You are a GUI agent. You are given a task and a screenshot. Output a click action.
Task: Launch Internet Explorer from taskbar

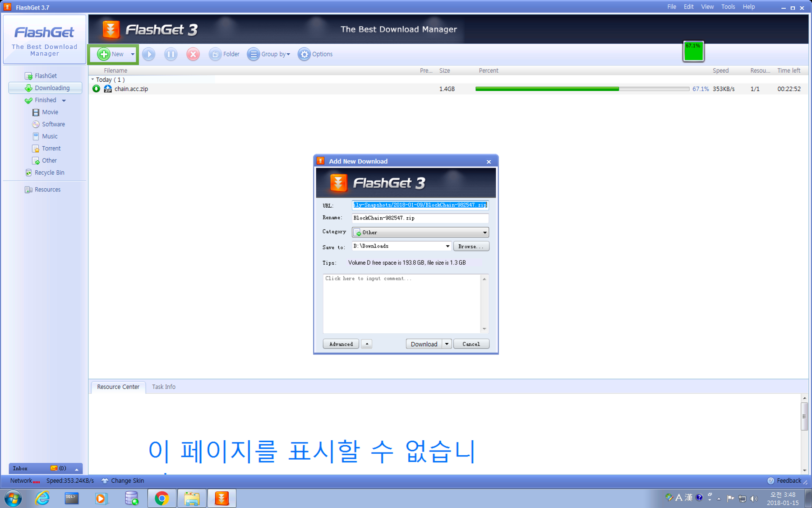point(42,499)
